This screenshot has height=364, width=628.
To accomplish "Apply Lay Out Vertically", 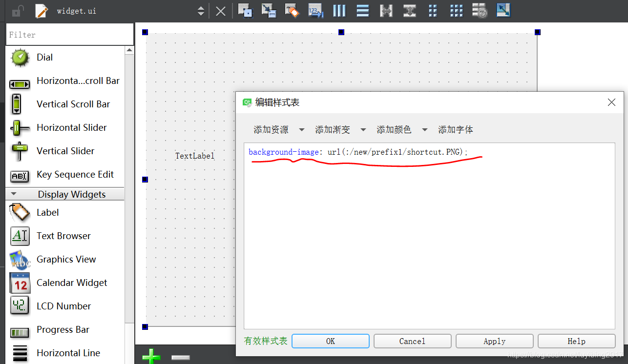I will (x=362, y=10).
